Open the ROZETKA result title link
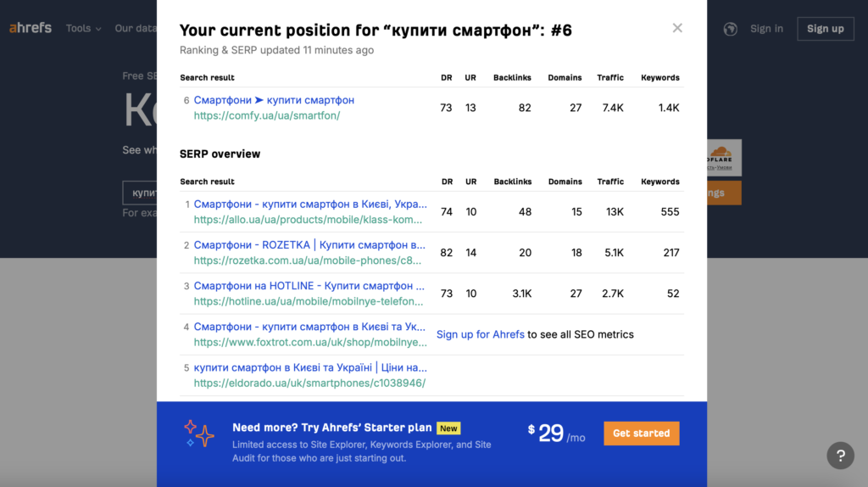The height and width of the screenshot is (487, 868). coord(309,245)
